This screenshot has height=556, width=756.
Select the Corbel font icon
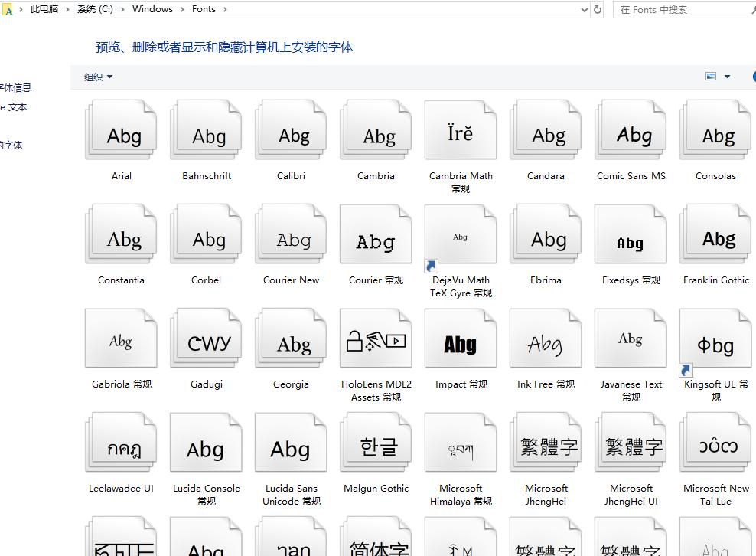click(207, 234)
